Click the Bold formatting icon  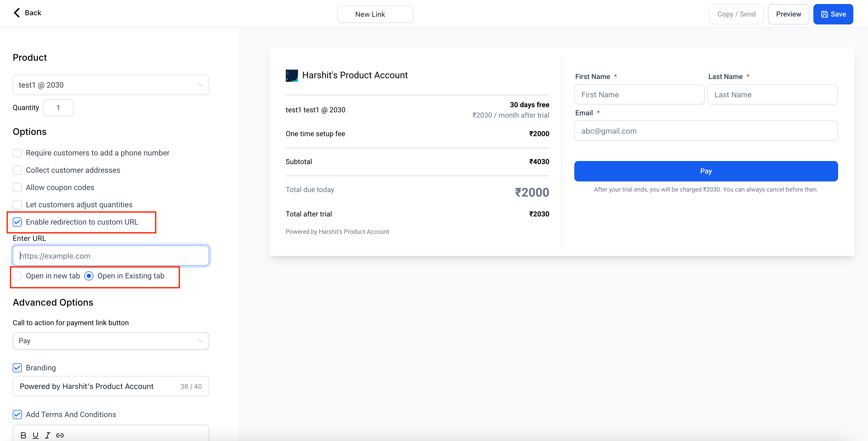23,434
